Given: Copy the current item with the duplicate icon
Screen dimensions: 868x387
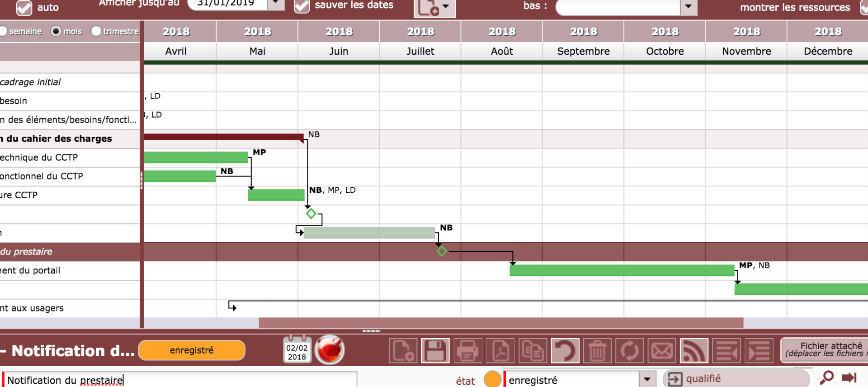Looking at the screenshot, I should click(x=533, y=351).
